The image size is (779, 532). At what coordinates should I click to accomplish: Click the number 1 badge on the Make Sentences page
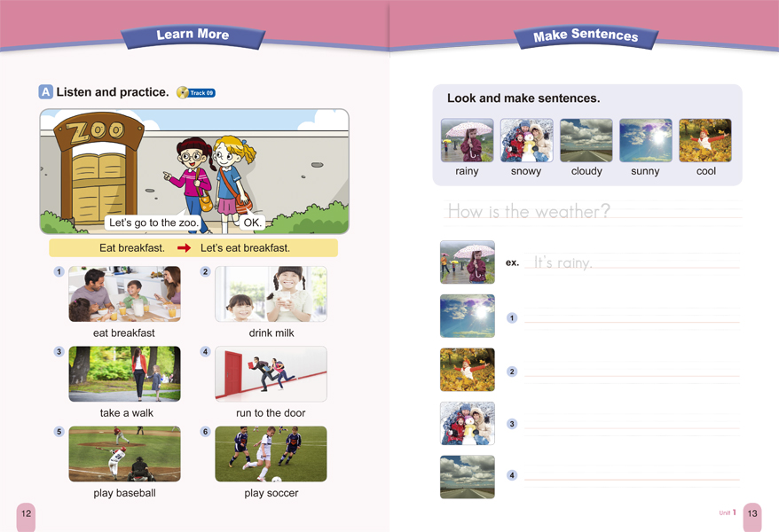click(512, 318)
